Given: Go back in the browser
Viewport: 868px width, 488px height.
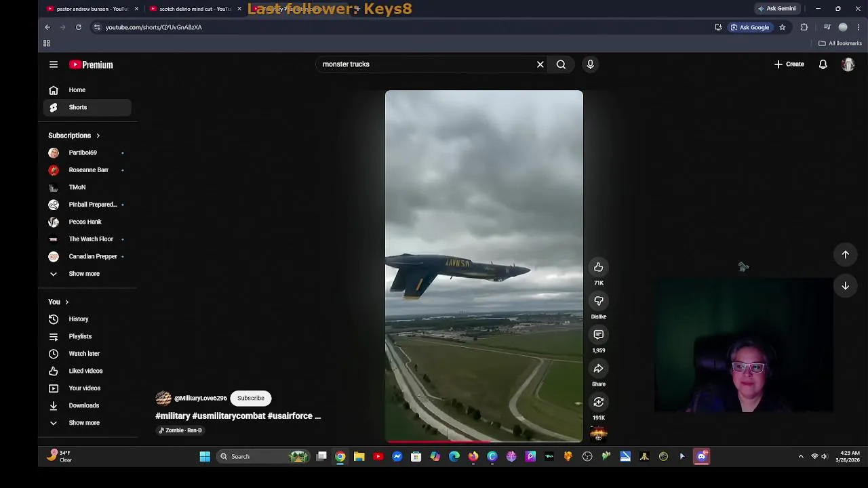Looking at the screenshot, I should pyautogui.click(x=47, y=27).
